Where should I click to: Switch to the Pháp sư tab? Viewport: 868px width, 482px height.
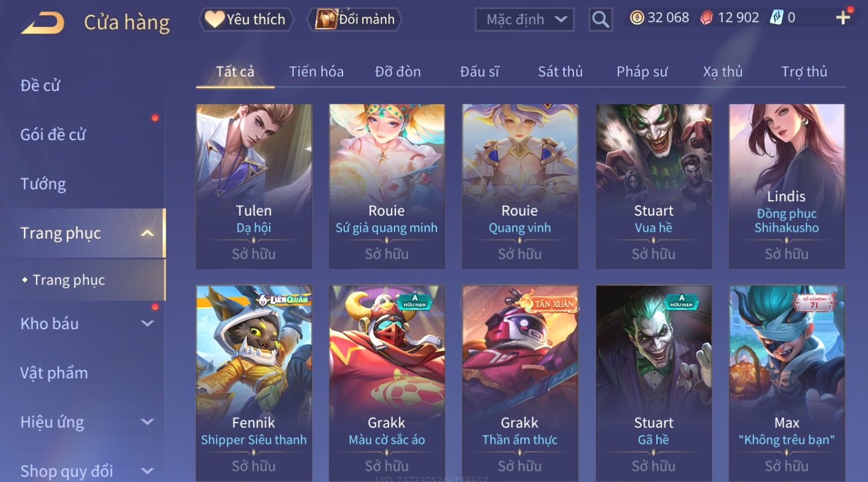click(642, 71)
